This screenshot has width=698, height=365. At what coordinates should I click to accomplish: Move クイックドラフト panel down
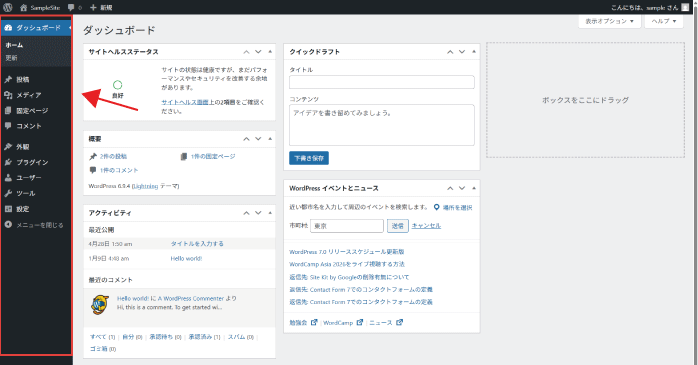click(x=462, y=52)
